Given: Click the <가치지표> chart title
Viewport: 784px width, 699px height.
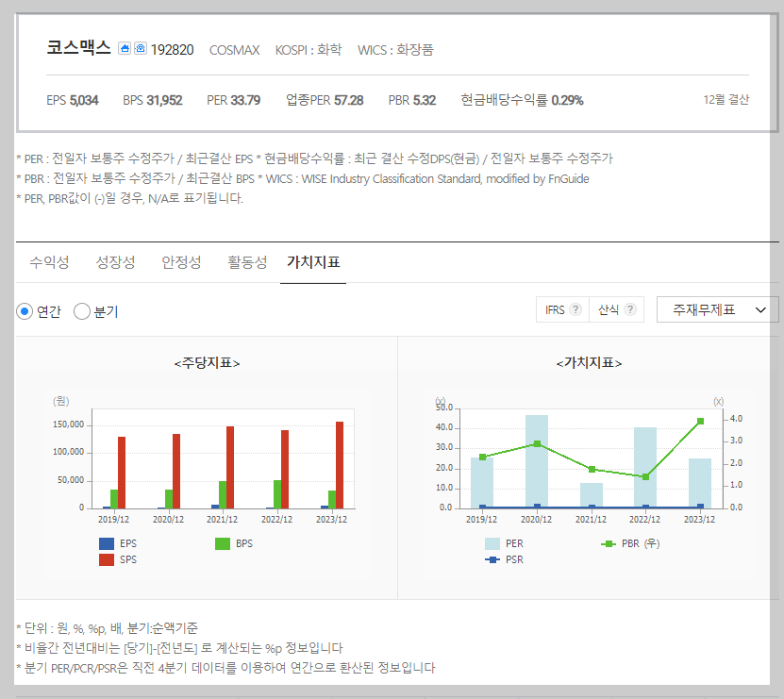Looking at the screenshot, I should click(589, 362).
